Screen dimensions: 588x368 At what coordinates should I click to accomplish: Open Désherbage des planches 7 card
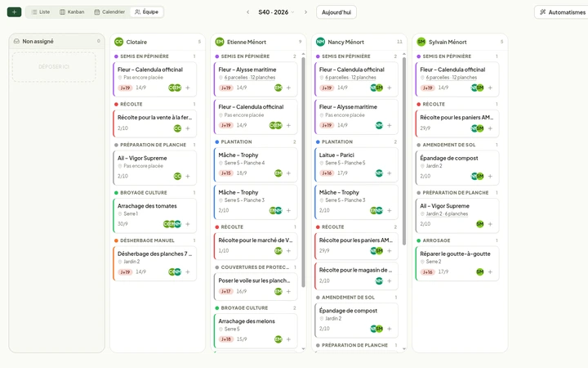pos(154,263)
